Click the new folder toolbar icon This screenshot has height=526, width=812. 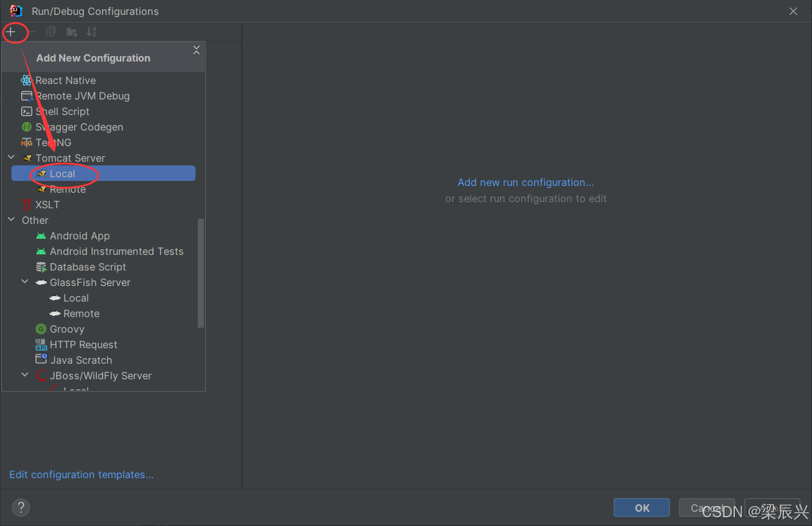pyautogui.click(x=72, y=32)
